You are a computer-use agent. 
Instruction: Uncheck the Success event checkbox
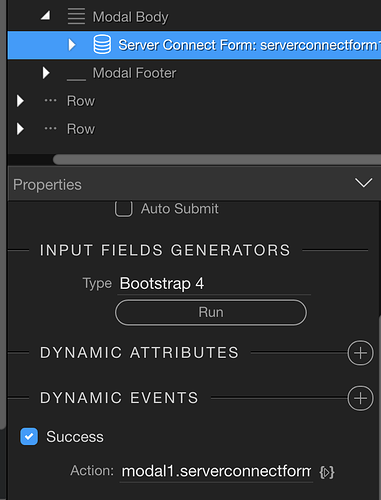coord(29,436)
